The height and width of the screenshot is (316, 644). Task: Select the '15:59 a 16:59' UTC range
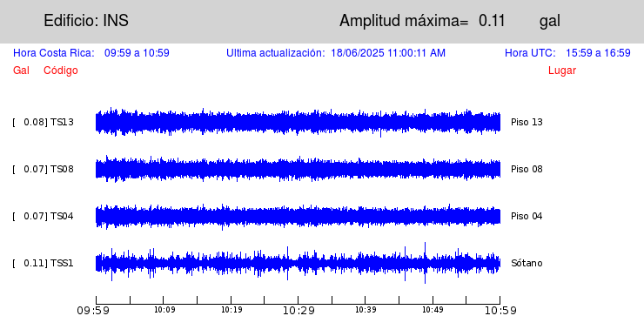click(x=598, y=53)
